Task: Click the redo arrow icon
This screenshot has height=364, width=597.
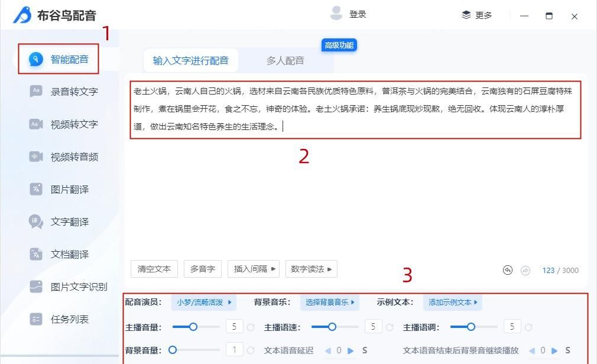Action: (524, 270)
